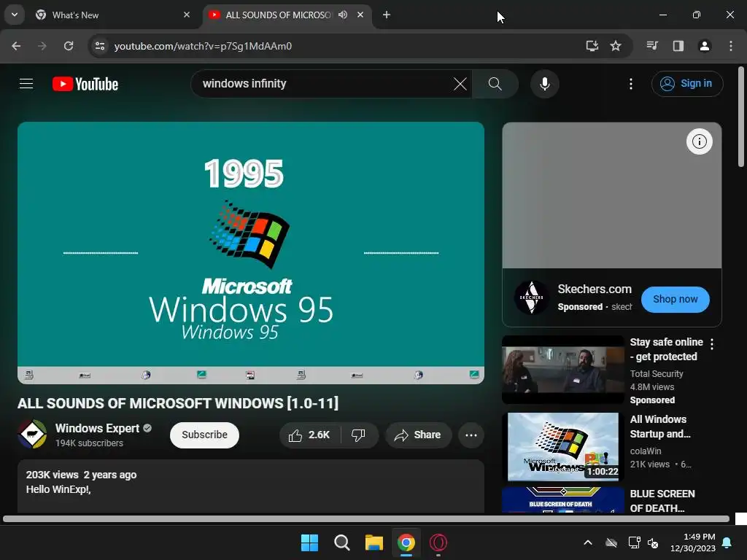Image resolution: width=747 pixels, height=560 pixels.
Task: Open the BLUE SCREEN OF DEATH… title
Action: point(662,500)
